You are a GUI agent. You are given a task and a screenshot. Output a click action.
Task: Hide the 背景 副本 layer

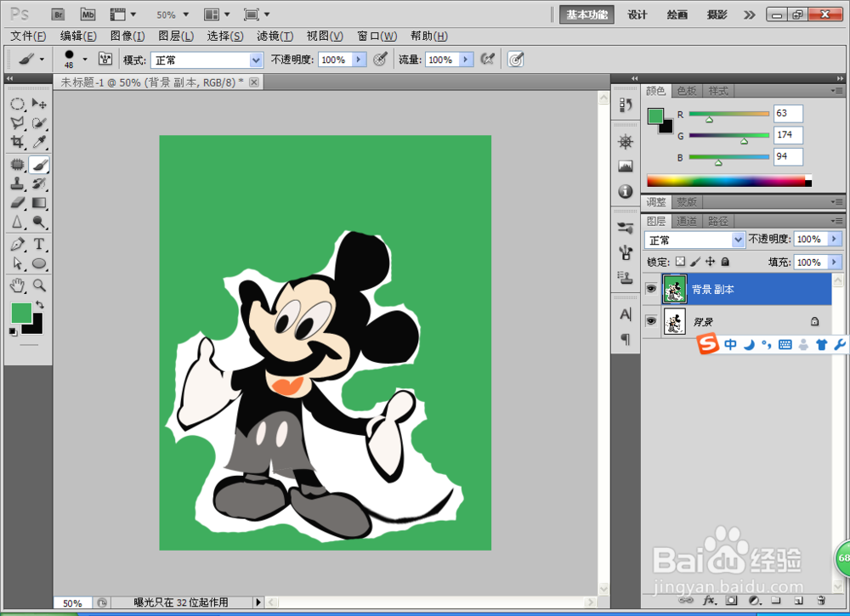click(x=651, y=289)
